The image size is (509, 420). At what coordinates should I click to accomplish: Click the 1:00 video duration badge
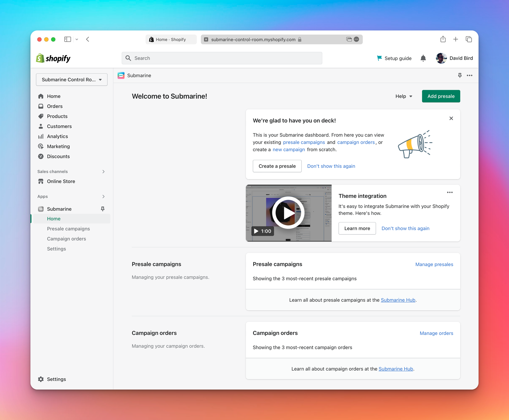[262, 231]
